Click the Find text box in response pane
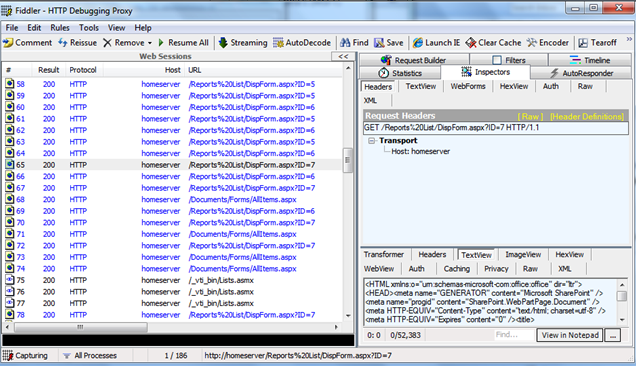The image size is (636, 366). click(514, 335)
